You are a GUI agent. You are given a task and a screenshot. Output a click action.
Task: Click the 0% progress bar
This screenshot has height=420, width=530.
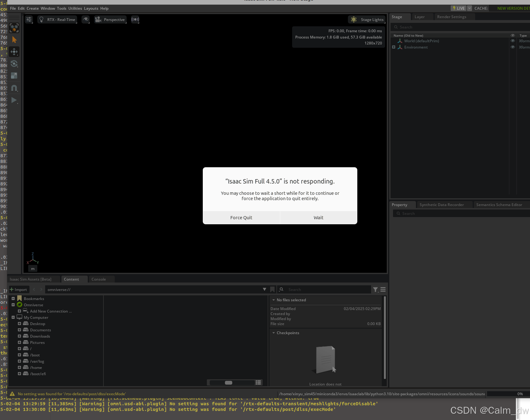click(508, 394)
